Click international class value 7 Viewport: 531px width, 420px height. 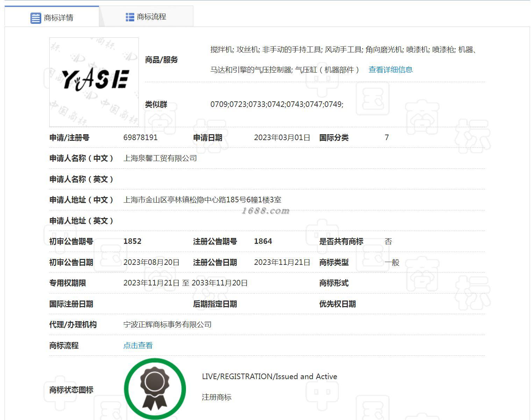click(387, 137)
